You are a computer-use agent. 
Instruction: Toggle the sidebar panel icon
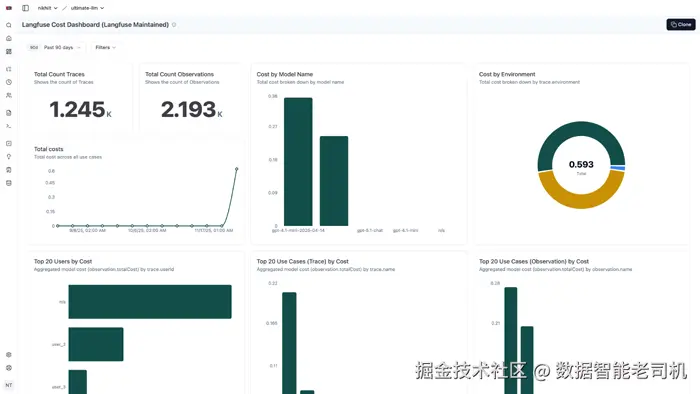(x=25, y=8)
